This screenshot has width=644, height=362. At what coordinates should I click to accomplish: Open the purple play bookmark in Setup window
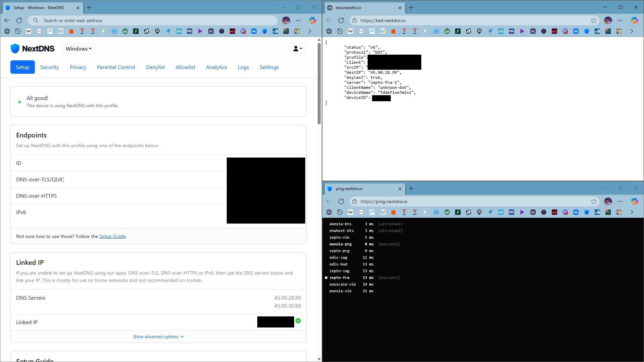coord(200,31)
